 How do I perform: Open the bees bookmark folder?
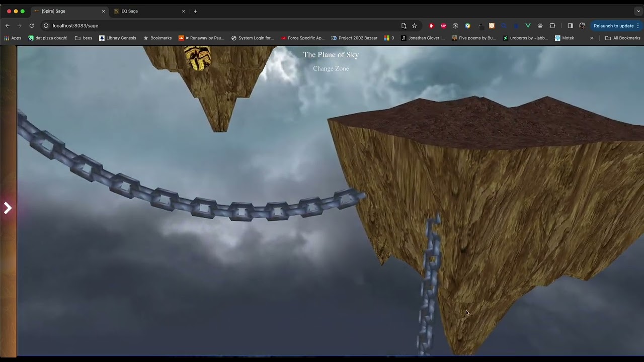pos(84,38)
